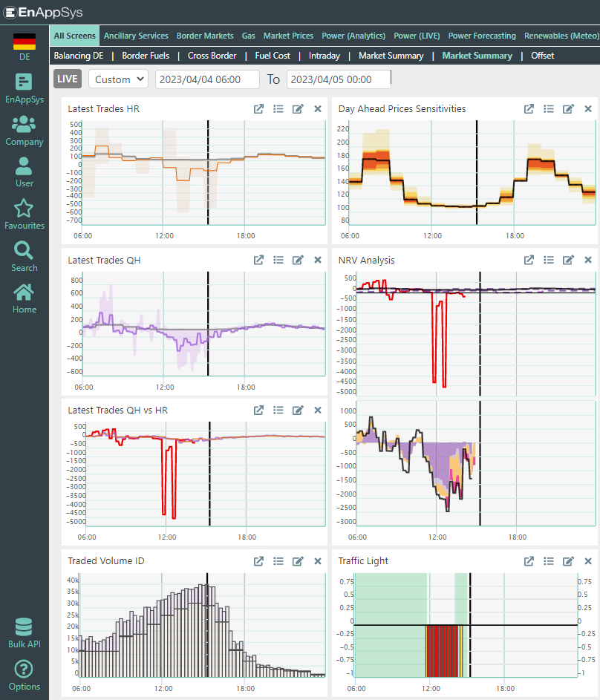The width and height of the screenshot is (600, 700).
Task: Open the Balancing DE screen link
Action: (79, 56)
